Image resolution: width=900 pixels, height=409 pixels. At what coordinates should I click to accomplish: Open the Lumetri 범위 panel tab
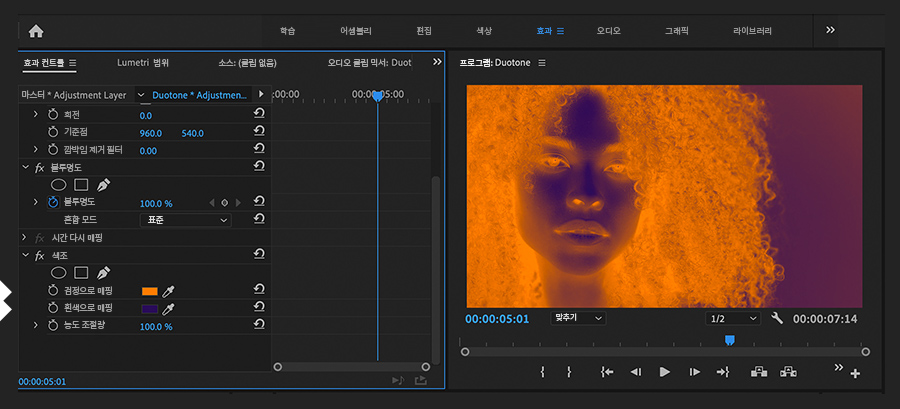pyautogui.click(x=143, y=63)
